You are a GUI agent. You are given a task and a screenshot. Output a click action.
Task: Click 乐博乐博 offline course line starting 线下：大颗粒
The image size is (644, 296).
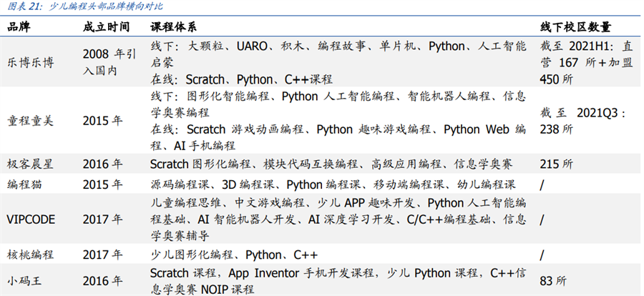pyautogui.click(x=338, y=54)
